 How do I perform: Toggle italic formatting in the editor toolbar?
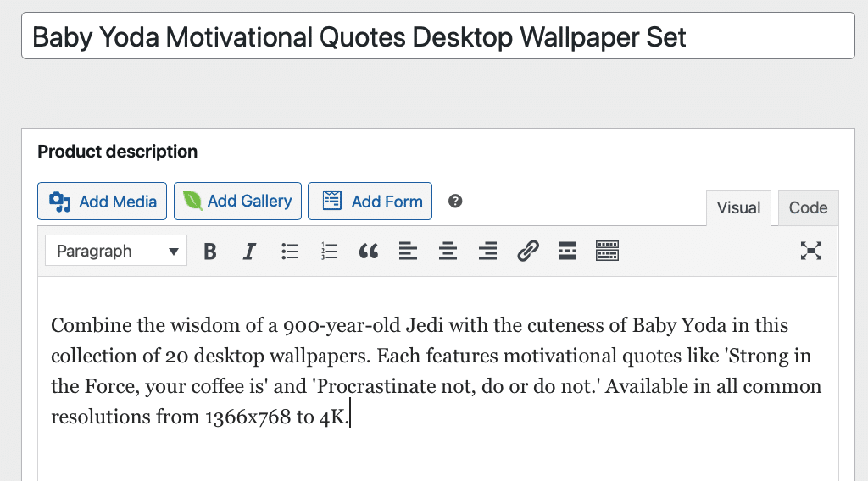coord(249,251)
